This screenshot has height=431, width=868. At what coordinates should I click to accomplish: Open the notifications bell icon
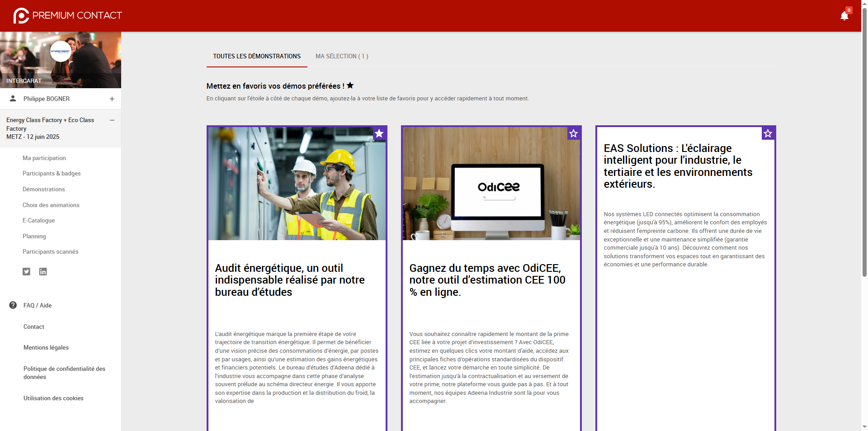tap(844, 16)
